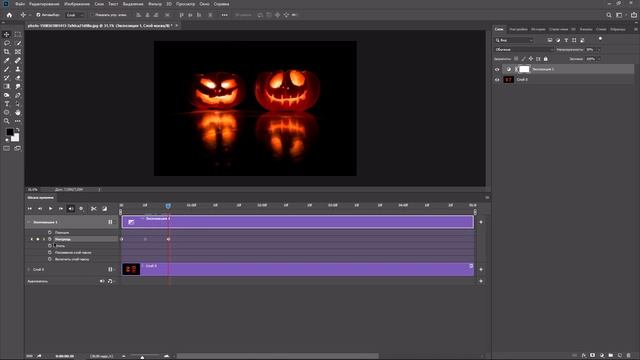Open the fill value dropdown arrow
This screenshot has height=360, width=640.
(599, 59)
